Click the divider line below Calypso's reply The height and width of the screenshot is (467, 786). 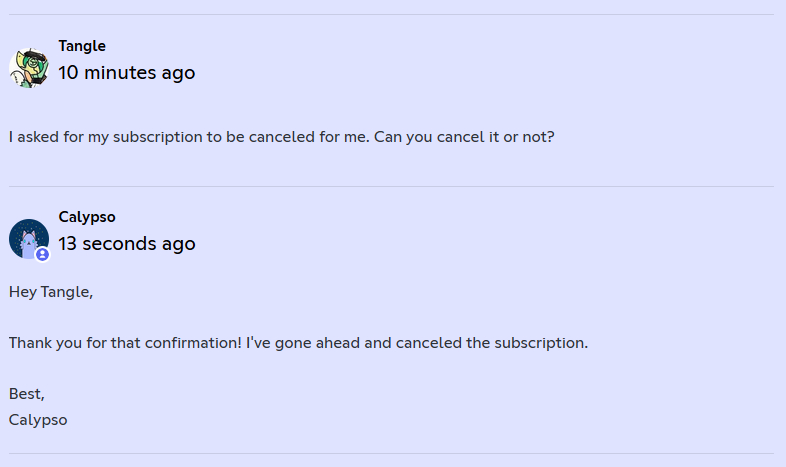(391, 453)
